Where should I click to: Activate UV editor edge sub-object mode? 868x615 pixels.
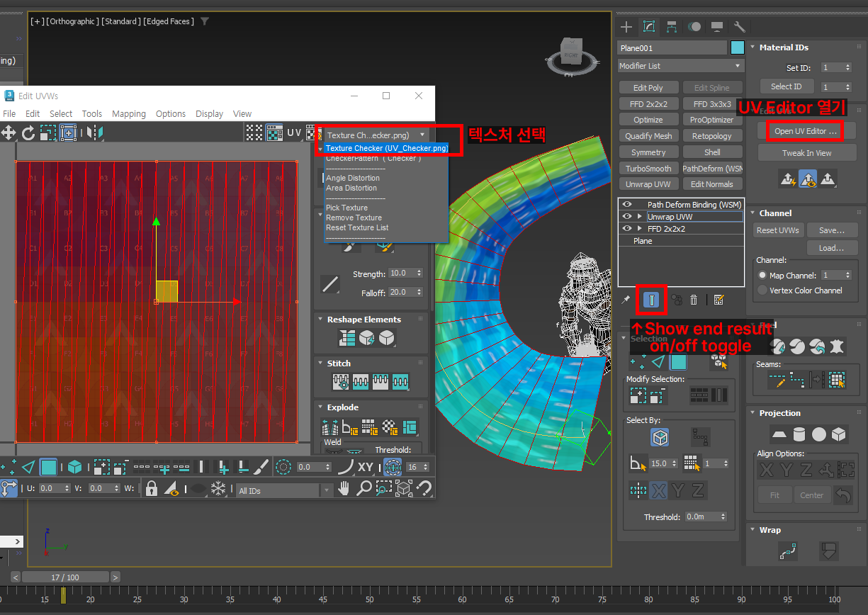click(x=28, y=467)
